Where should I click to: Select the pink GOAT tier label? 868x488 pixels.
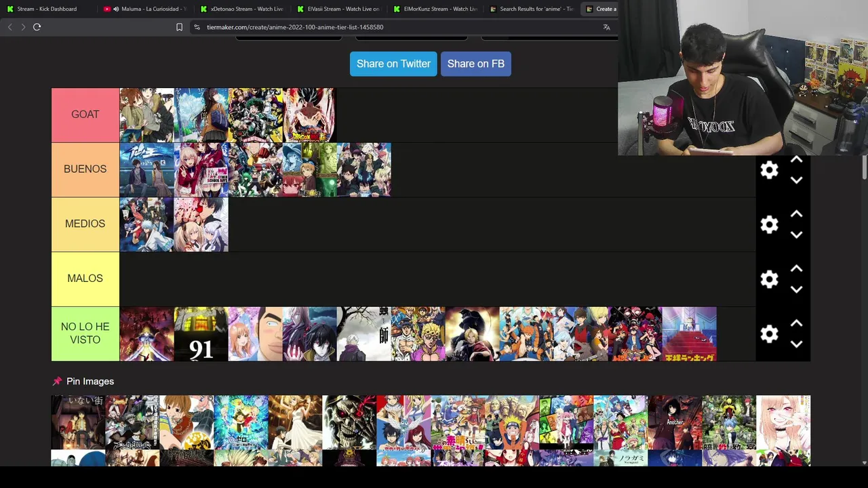pyautogui.click(x=85, y=115)
